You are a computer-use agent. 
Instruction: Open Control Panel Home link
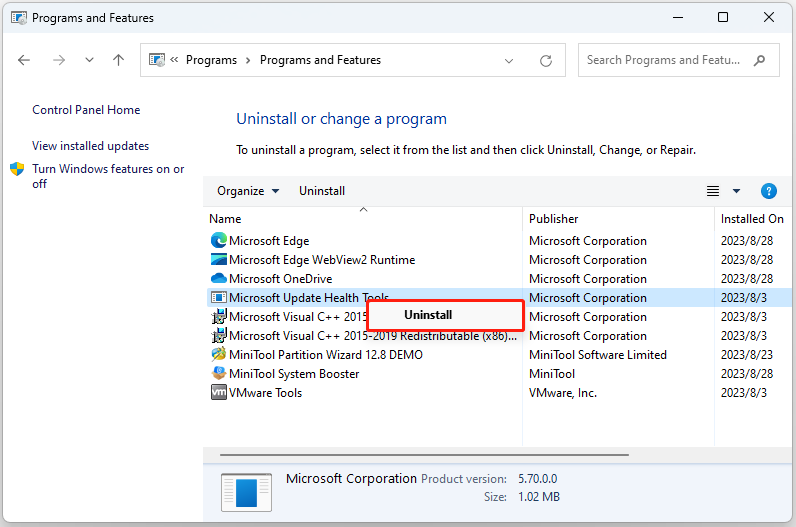[86, 110]
